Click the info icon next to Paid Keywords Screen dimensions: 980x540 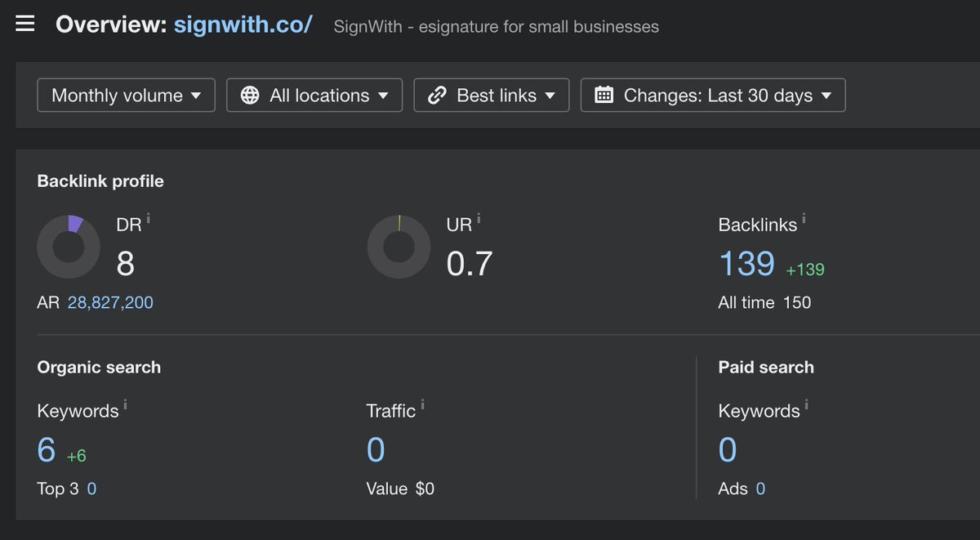807,404
